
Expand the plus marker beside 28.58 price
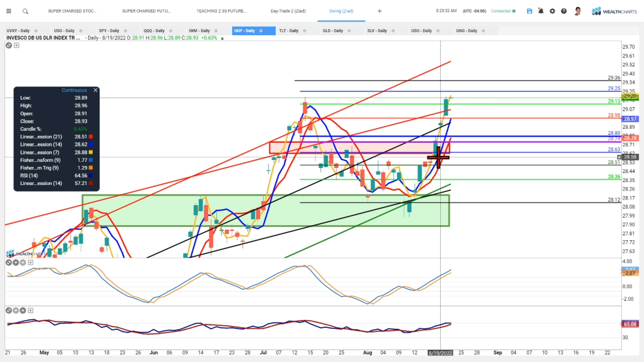[619, 157]
